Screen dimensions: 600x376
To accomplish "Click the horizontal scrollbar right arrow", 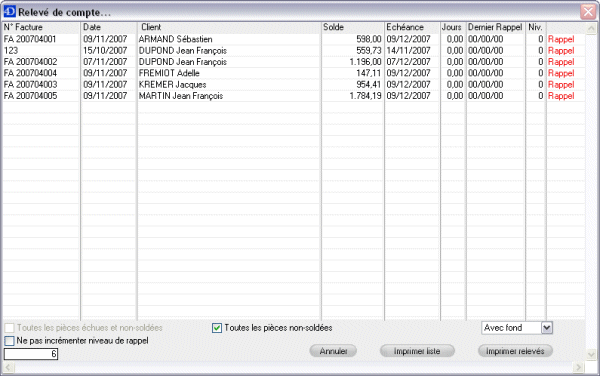I will (579, 368).
